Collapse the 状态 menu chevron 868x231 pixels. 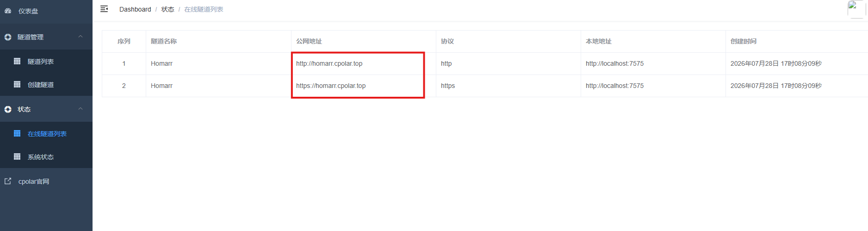[x=81, y=109]
